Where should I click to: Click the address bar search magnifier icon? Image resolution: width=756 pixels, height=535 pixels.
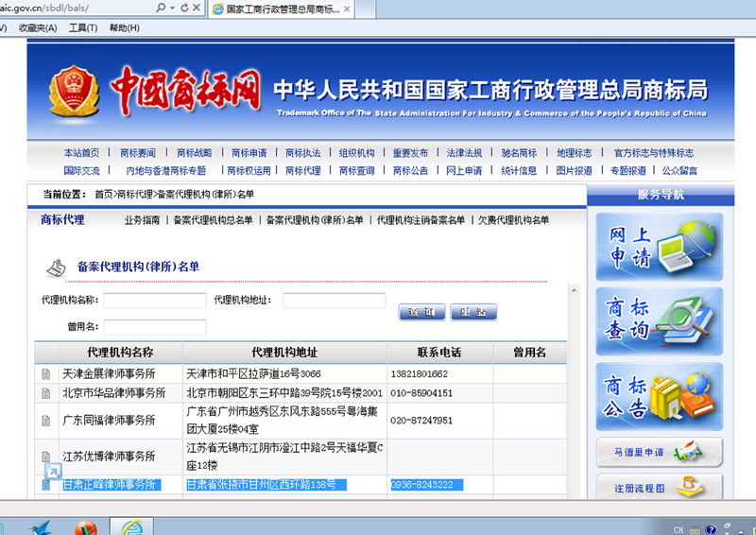pyautogui.click(x=161, y=8)
